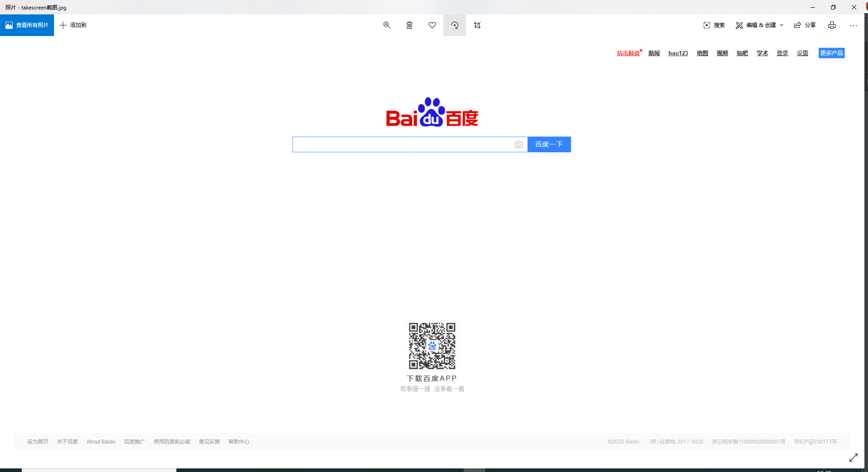868x472 pixels.
Task: Enter fullscreen with the diagonal arrows icon
Action: point(854,458)
